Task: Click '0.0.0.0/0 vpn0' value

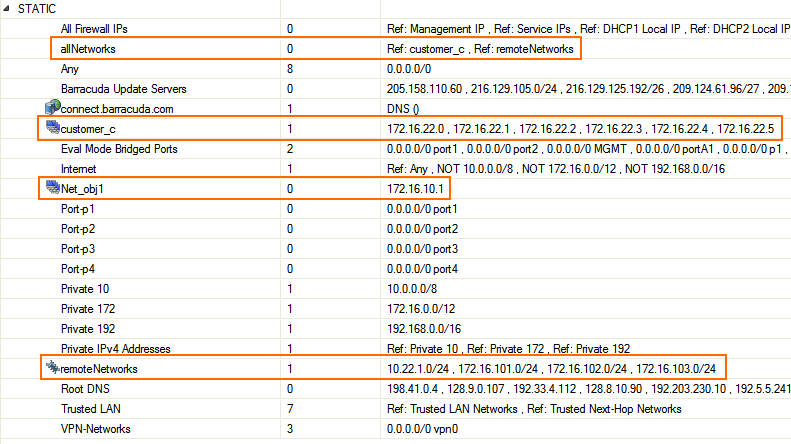Action: click(422, 429)
